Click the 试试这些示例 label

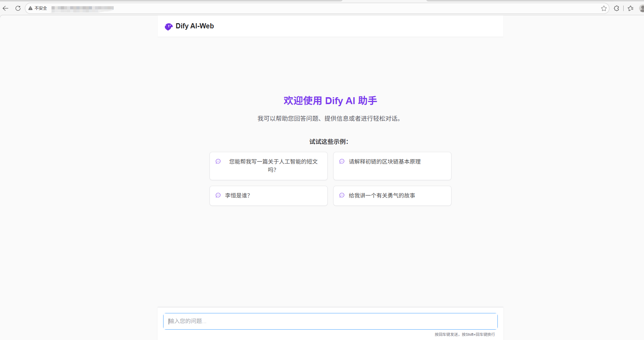point(329,142)
